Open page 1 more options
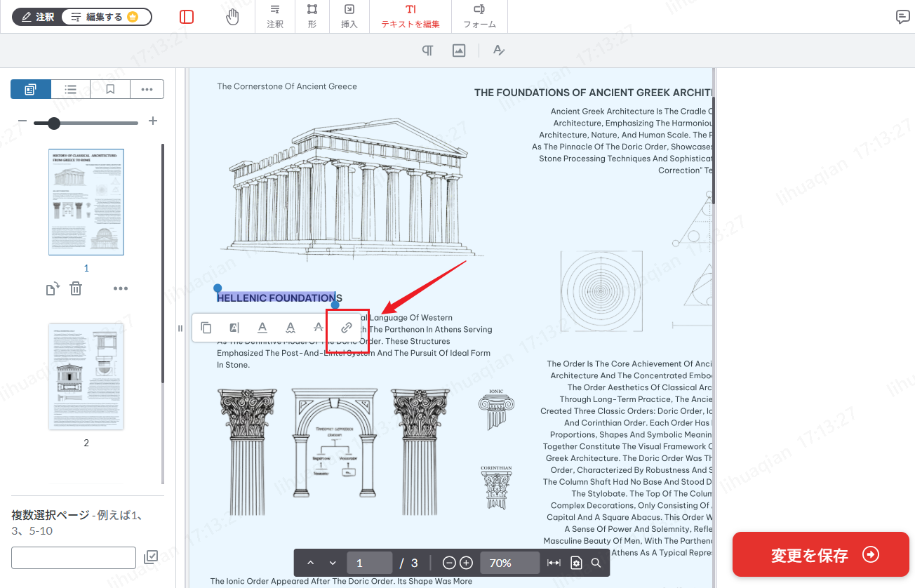 coord(121,288)
